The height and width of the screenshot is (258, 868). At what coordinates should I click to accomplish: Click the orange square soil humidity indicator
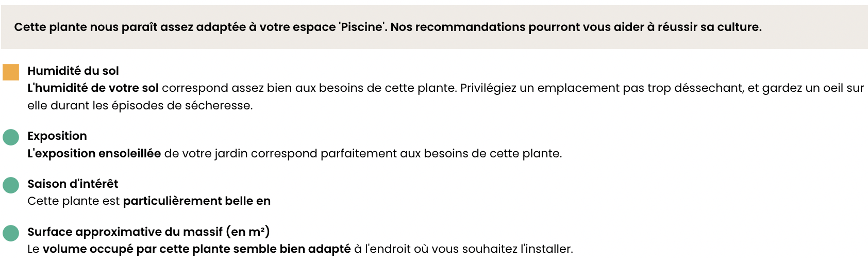(x=11, y=72)
